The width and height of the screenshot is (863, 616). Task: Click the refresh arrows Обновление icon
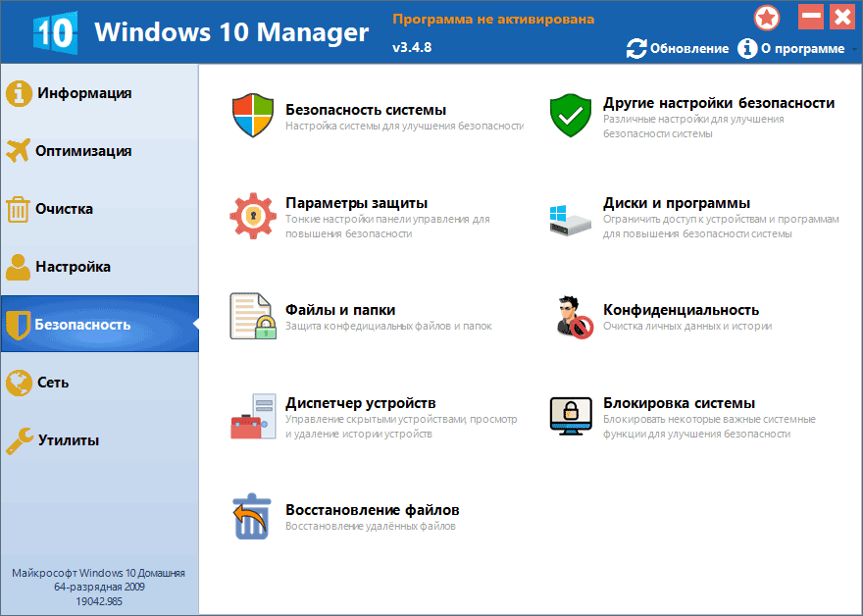tap(636, 48)
